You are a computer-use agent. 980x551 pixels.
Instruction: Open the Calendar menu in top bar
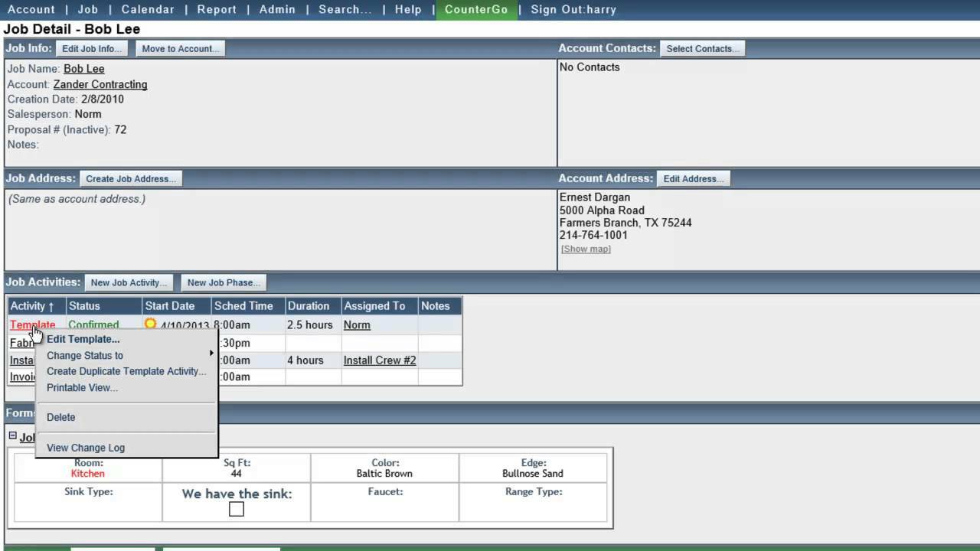pyautogui.click(x=148, y=10)
